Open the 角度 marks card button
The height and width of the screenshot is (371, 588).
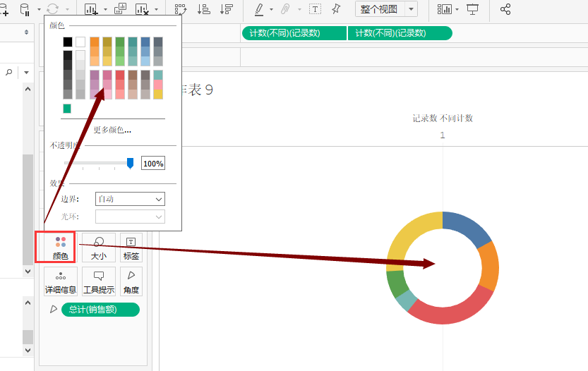[x=131, y=281]
